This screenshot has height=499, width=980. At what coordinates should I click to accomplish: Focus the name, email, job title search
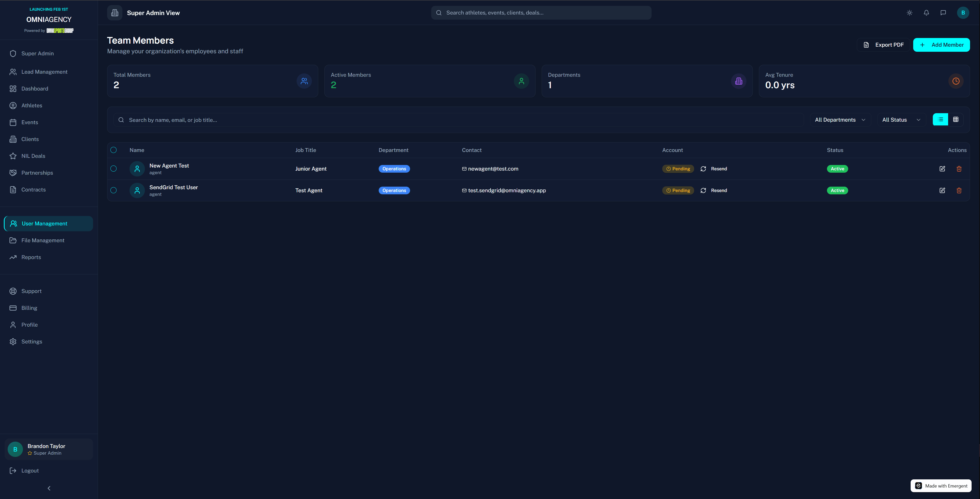(x=459, y=120)
